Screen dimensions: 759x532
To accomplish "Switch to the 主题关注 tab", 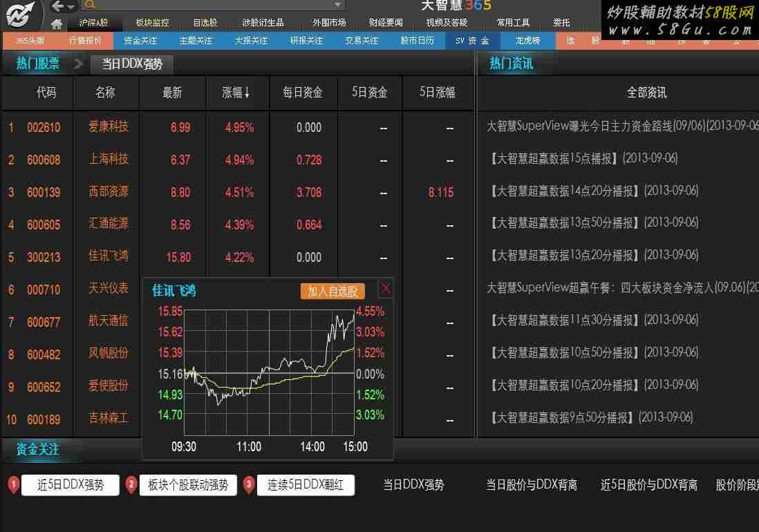I will click(196, 41).
